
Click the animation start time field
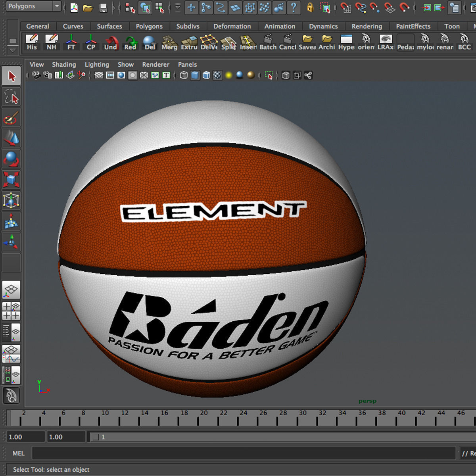[x=25, y=437]
